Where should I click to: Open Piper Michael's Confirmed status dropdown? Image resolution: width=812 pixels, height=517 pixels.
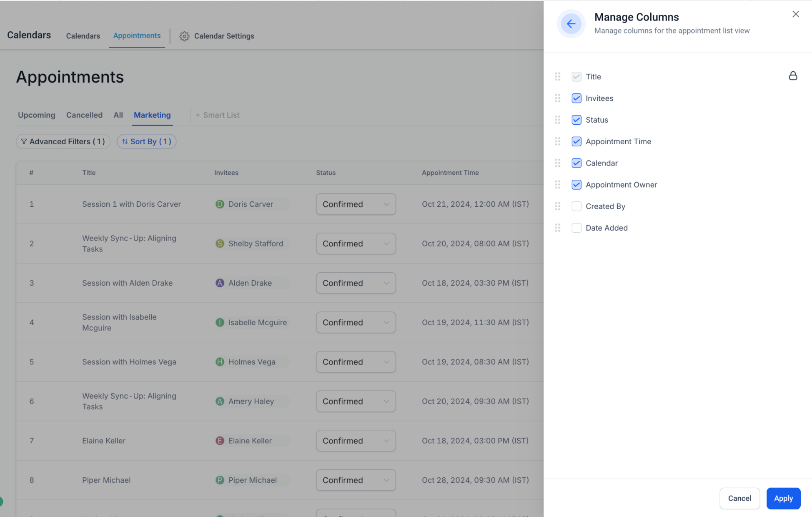tap(356, 480)
